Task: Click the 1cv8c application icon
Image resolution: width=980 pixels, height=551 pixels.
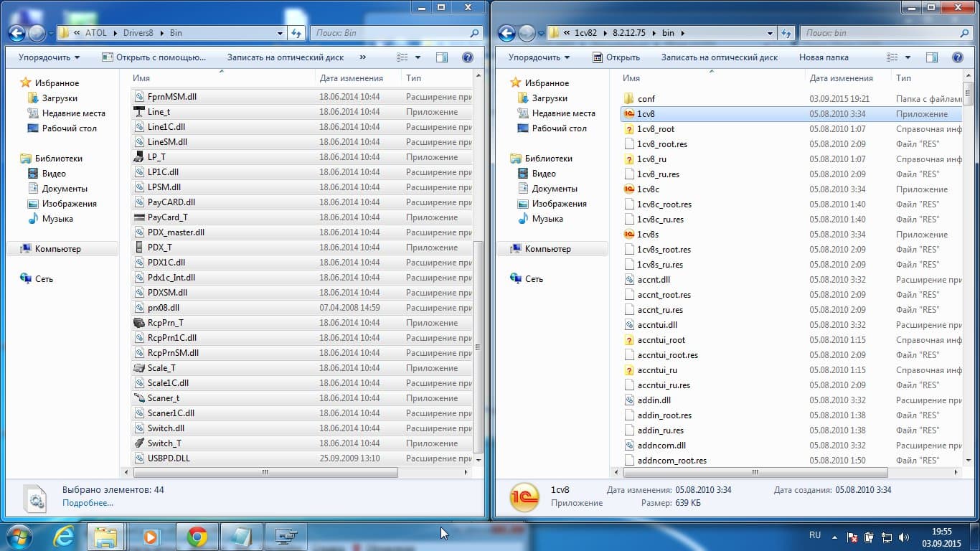Action: pyautogui.click(x=629, y=189)
